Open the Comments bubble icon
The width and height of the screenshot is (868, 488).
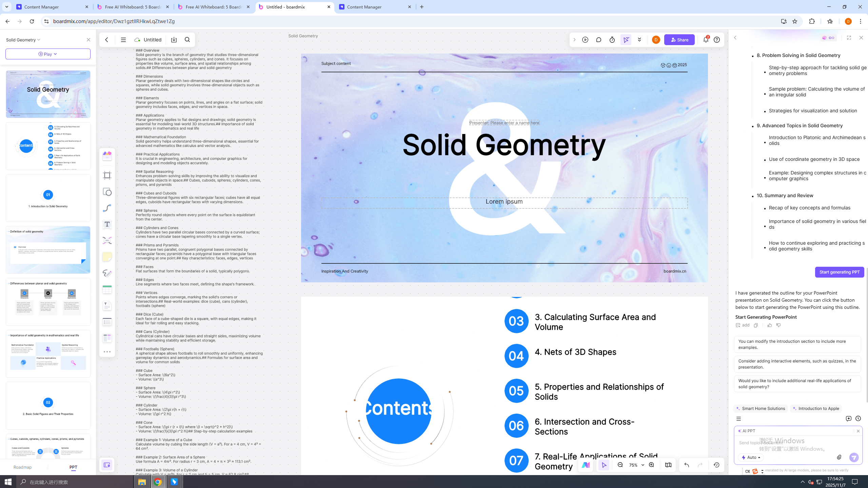(598, 40)
